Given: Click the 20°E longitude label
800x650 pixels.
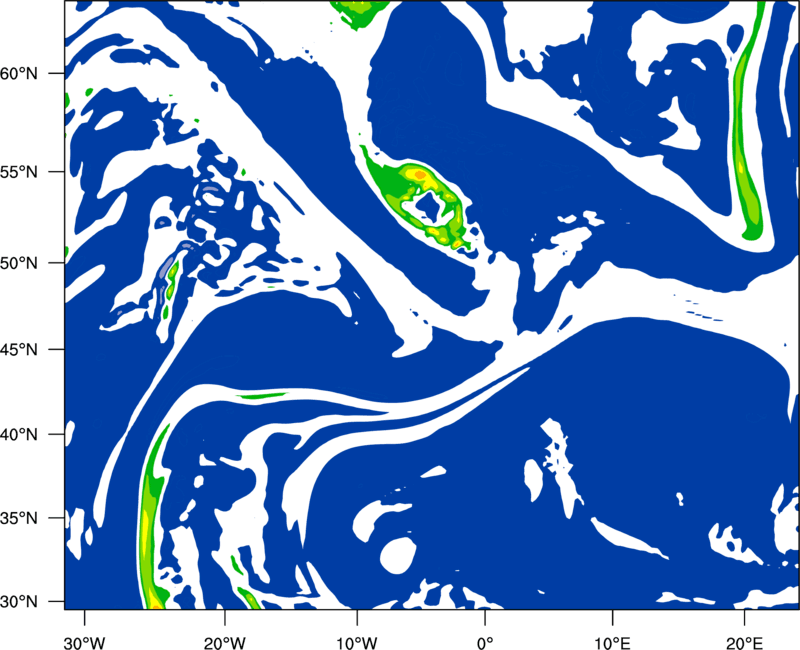Looking at the screenshot, I should pyautogui.click(x=744, y=643).
